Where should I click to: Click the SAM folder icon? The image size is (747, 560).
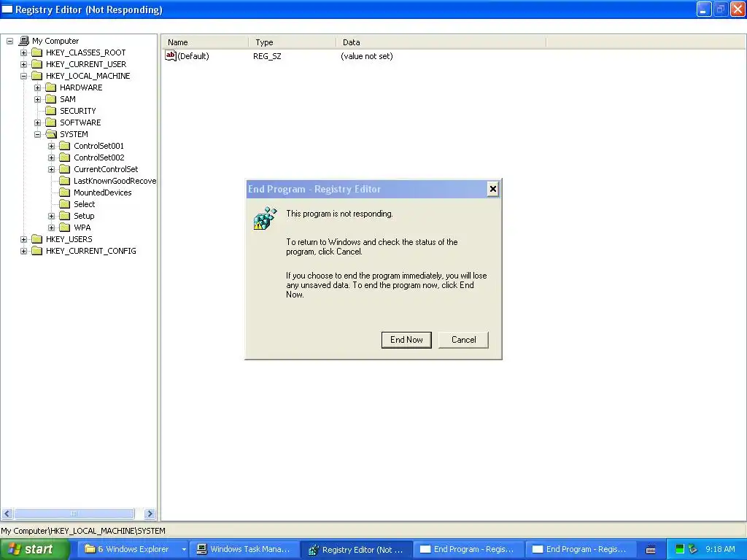pos(50,99)
